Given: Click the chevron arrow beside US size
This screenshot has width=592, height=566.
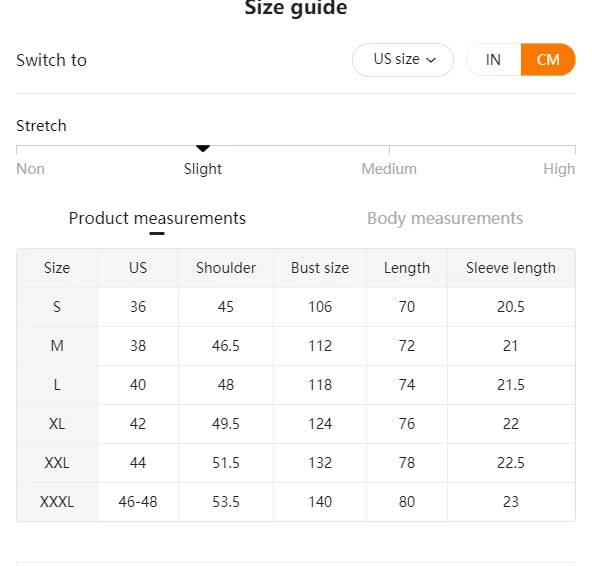Looking at the screenshot, I should click(x=431, y=60).
